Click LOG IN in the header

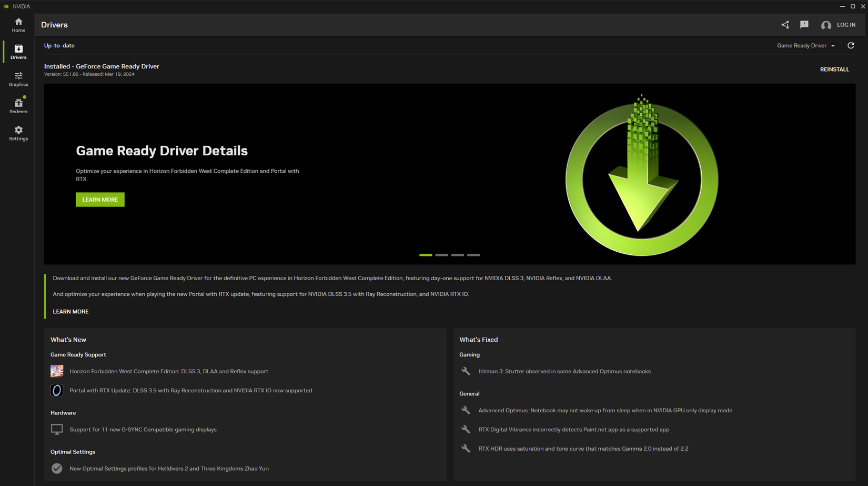[x=846, y=25]
